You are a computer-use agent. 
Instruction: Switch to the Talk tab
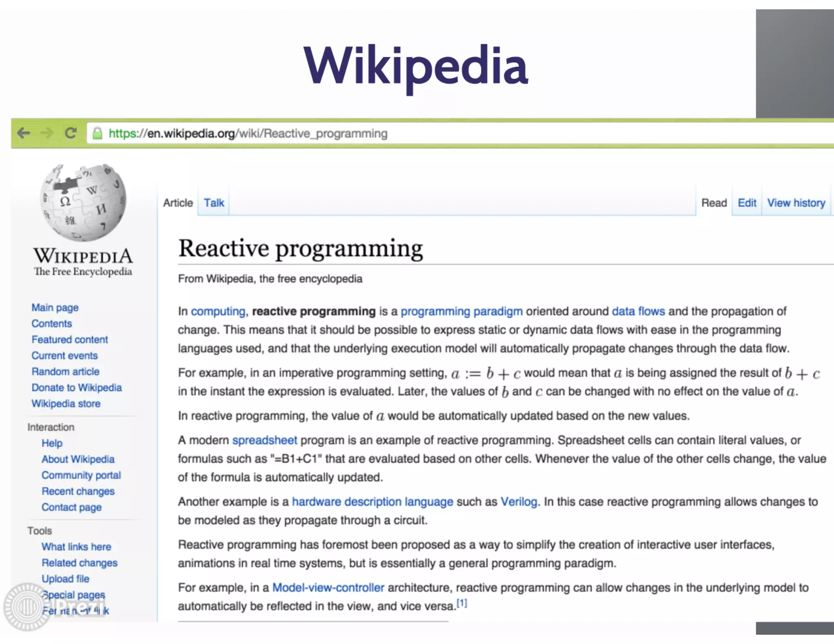point(214,203)
